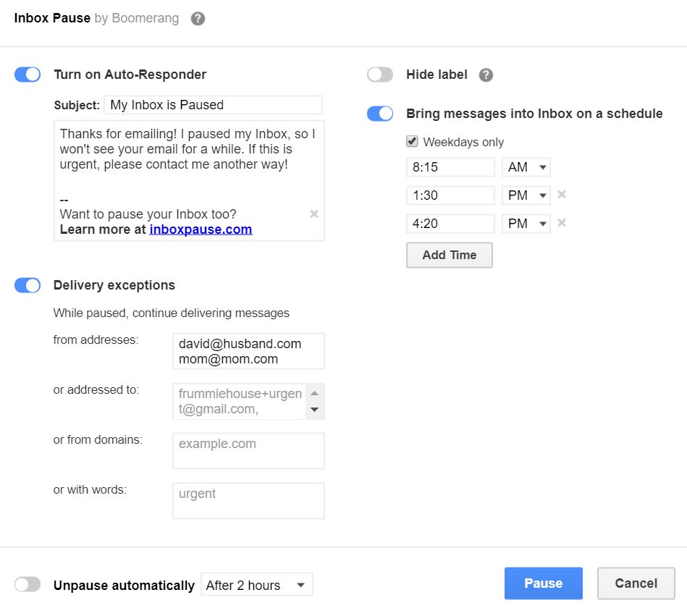
Task: Remove the promotional footer from the auto-response message
Action: (313, 214)
